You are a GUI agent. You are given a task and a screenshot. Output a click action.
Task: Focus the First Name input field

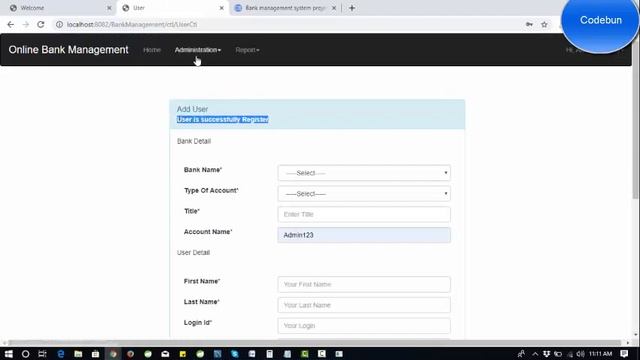click(x=364, y=284)
